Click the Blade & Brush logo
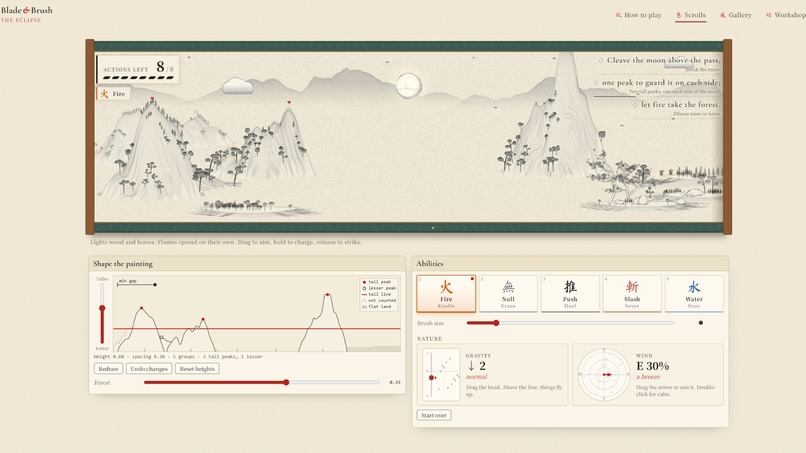 click(x=26, y=14)
